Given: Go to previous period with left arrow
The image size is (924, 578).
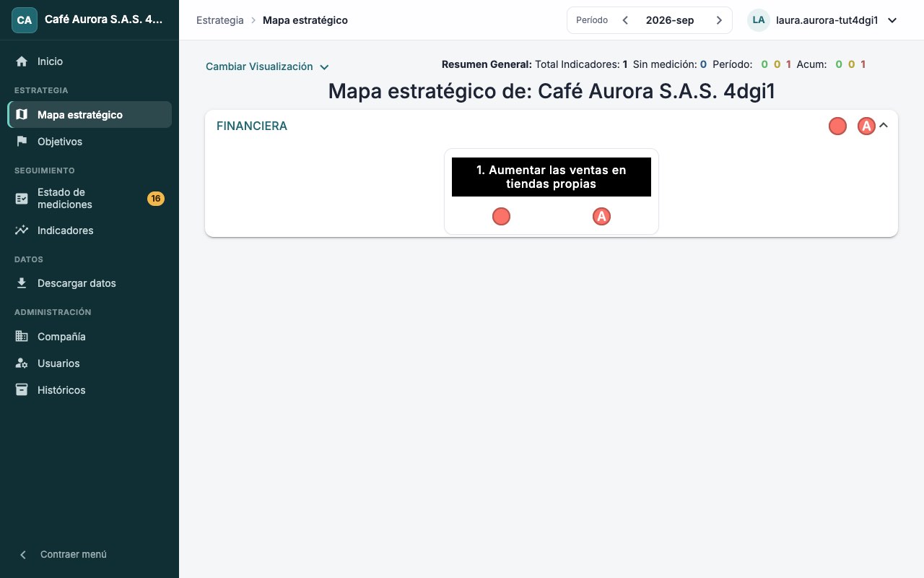Looking at the screenshot, I should click(x=625, y=20).
